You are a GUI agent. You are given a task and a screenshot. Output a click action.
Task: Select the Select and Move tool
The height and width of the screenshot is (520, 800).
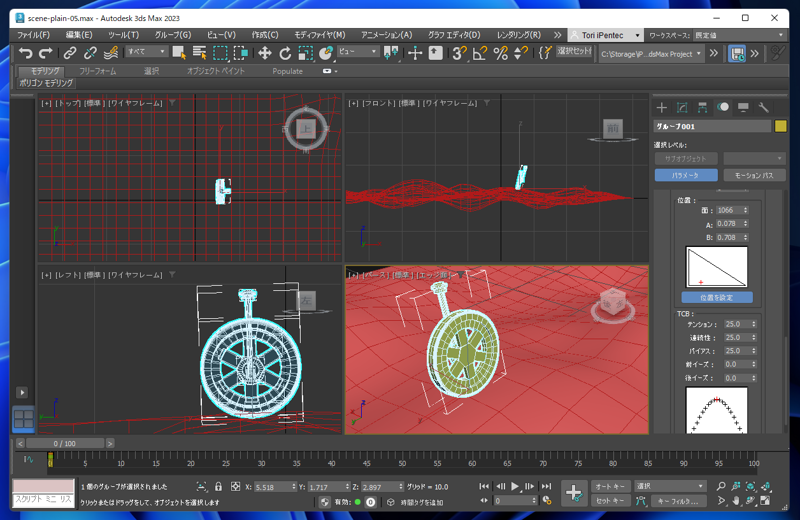coord(264,53)
